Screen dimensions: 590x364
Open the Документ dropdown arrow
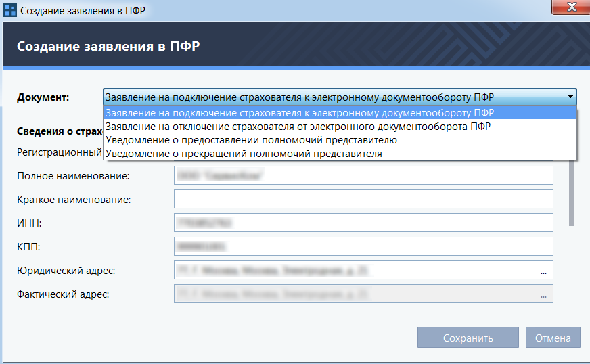[x=570, y=97]
